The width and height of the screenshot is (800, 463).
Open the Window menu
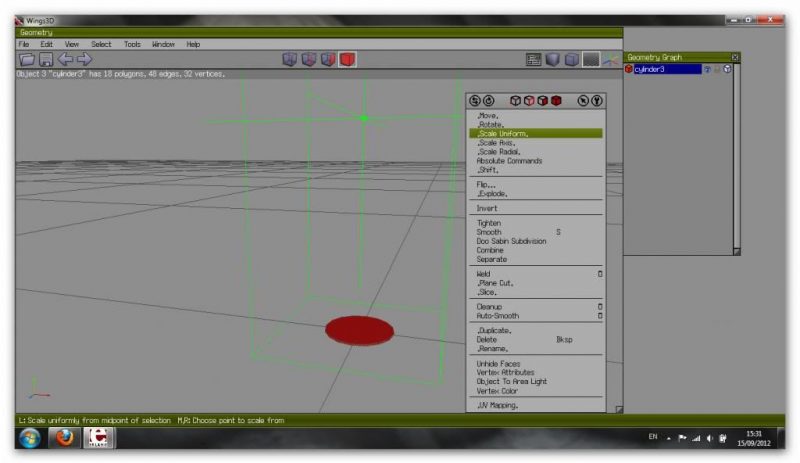pyautogui.click(x=163, y=45)
